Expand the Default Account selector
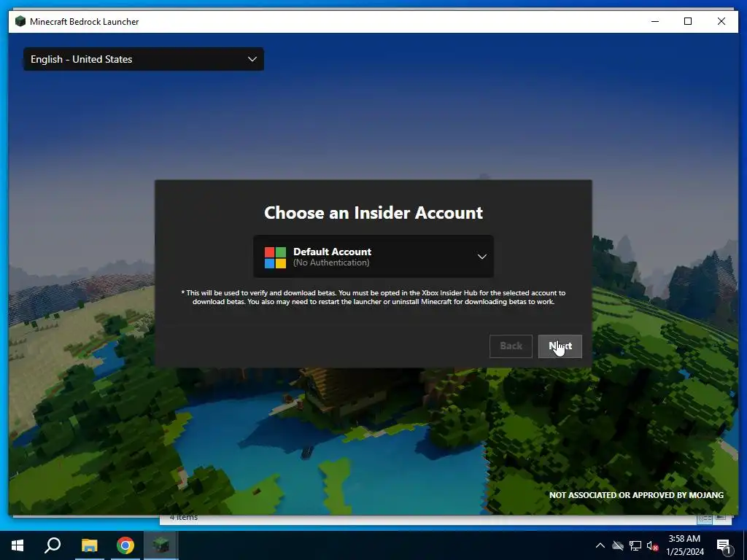 point(373,256)
